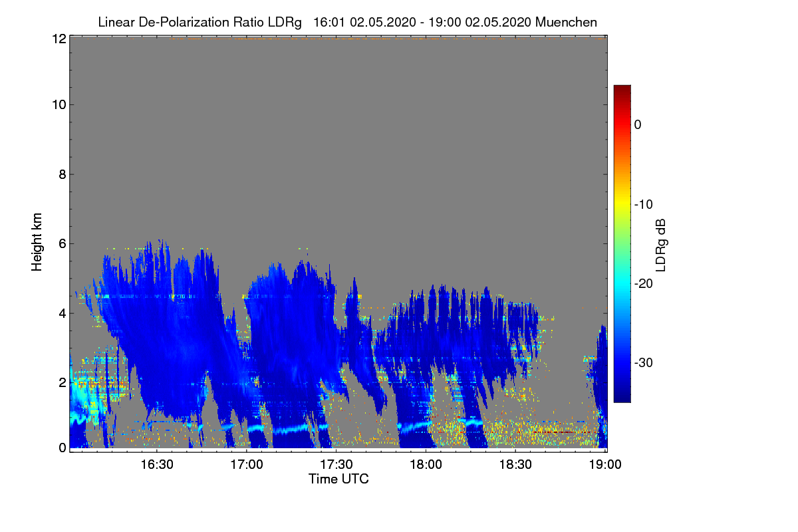Click the LDRg colorbar scale
This screenshot has width=798, height=532.
pyautogui.click(x=622, y=243)
